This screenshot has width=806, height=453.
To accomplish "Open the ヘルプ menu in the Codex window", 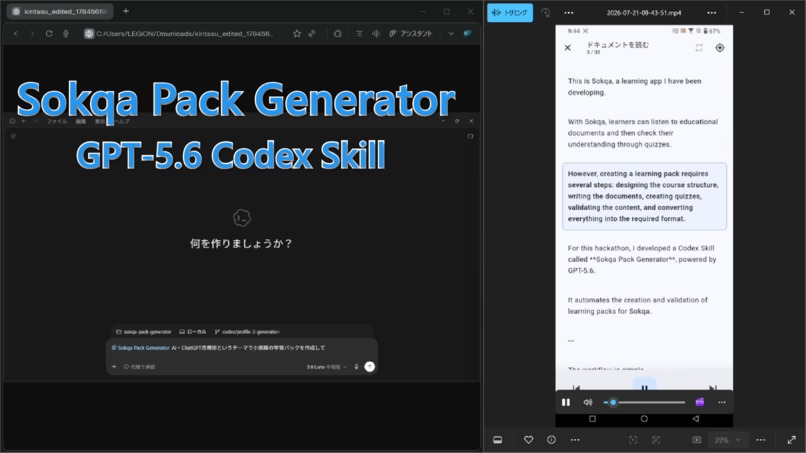I will (x=122, y=121).
